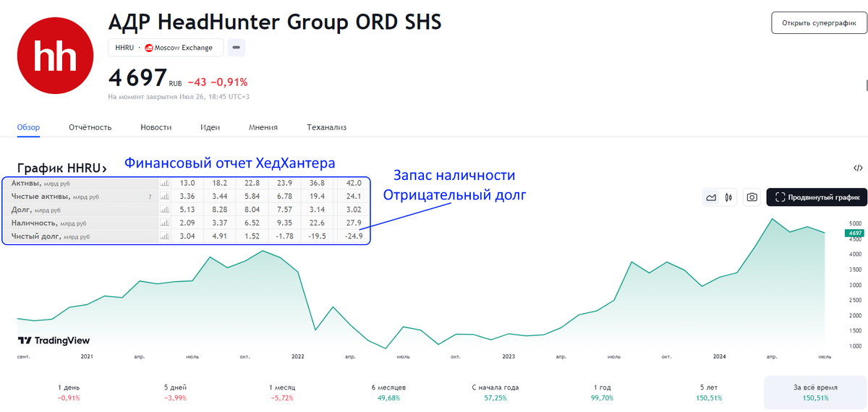Click the closing time note Июл 26
The height and width of the screenshot is (412, 868).
tap(179, 96)
